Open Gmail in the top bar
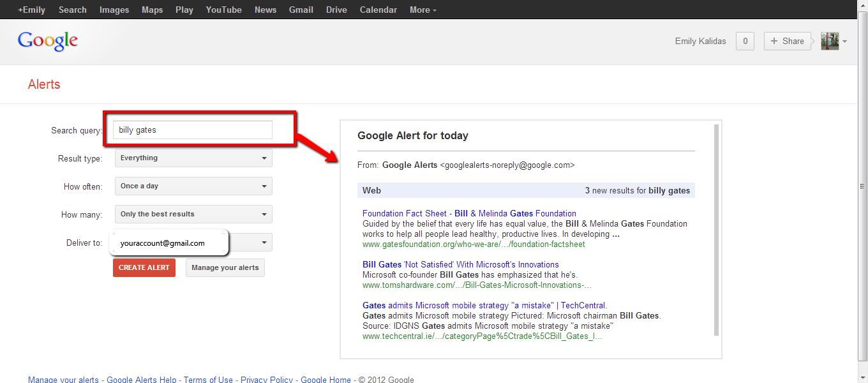The image size is (868, 383). click(x=301, y=10)
